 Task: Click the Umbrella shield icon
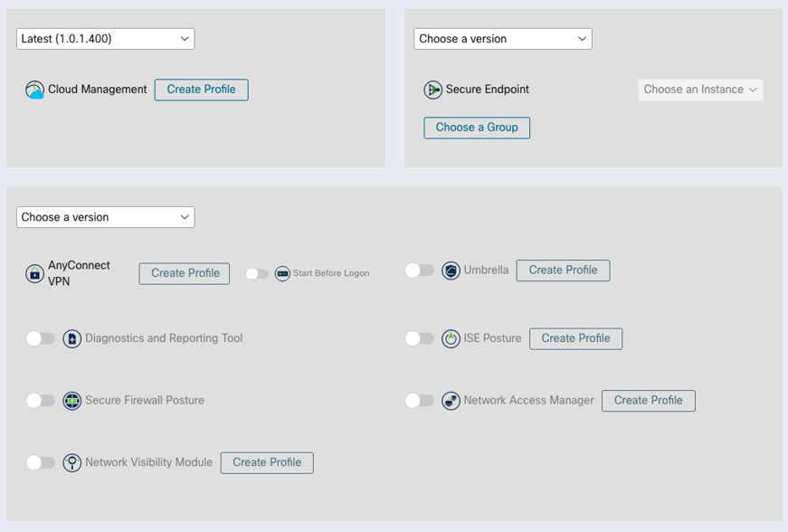[451, 271]
